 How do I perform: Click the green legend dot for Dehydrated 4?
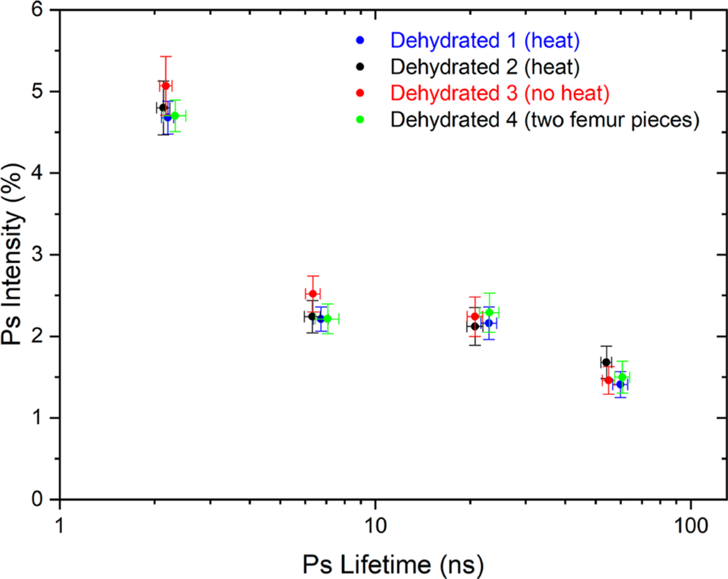[360, 120]
